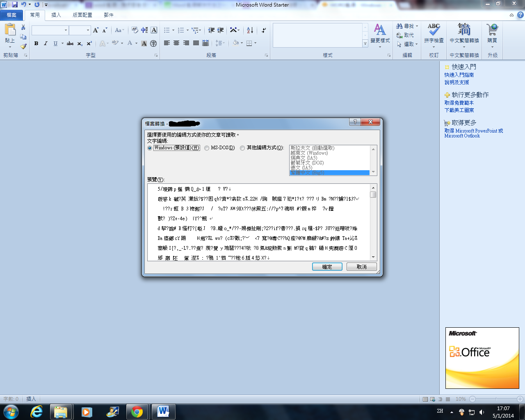Toggle Underline formatting
The width and height of the screenshot is (525, 420).
pos(55,43)
